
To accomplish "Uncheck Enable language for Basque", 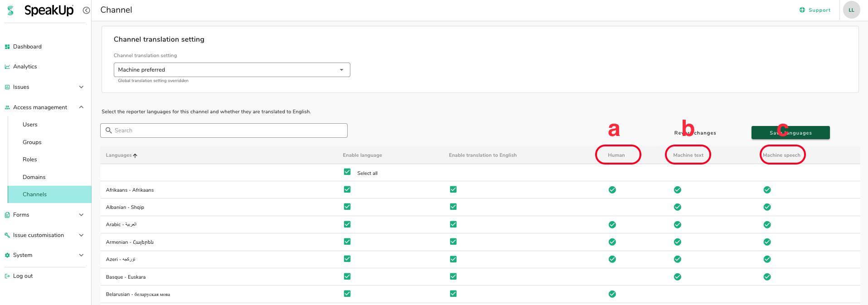I will [x=347, y=276].
